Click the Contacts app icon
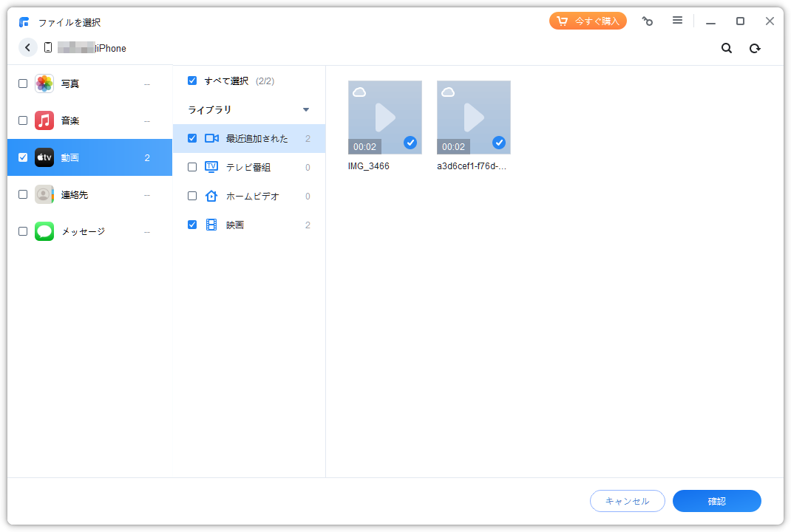 point(44,194)
